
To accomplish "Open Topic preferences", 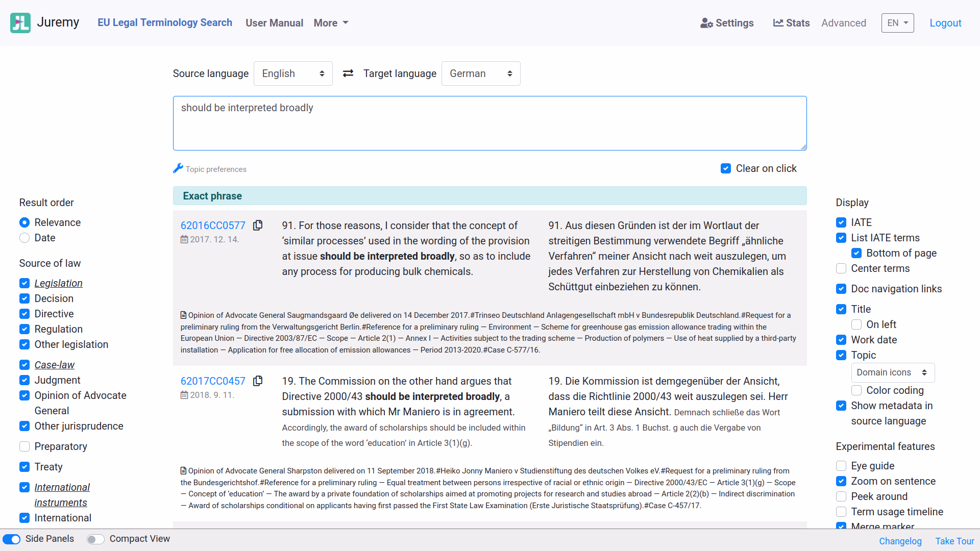I will [x=210, y=169].
